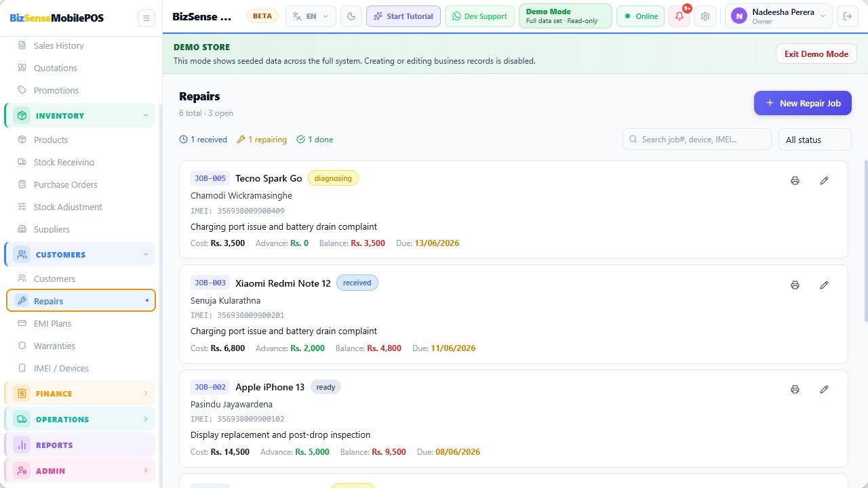
Task: Collapse the Inventory section chevron
Action: click(146, 116)
